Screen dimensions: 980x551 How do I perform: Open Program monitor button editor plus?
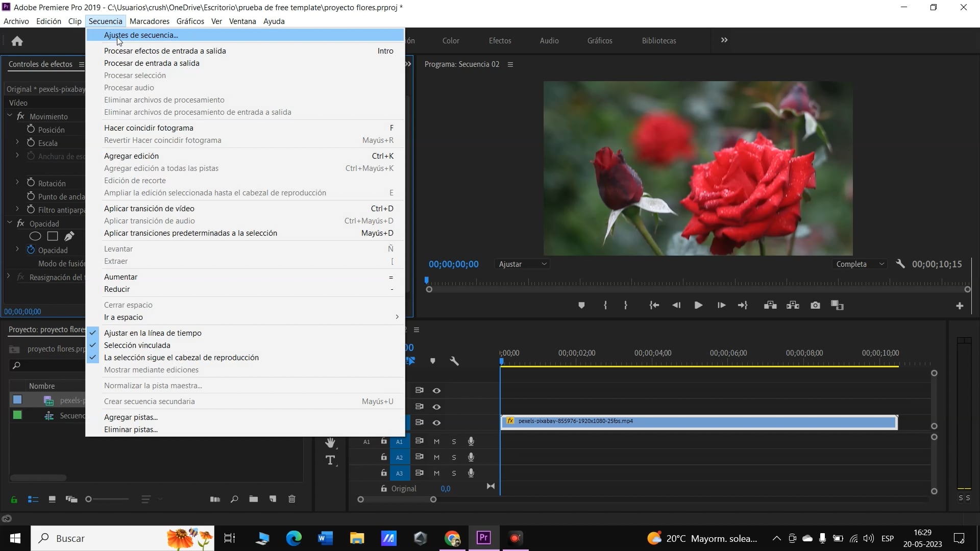959,306
